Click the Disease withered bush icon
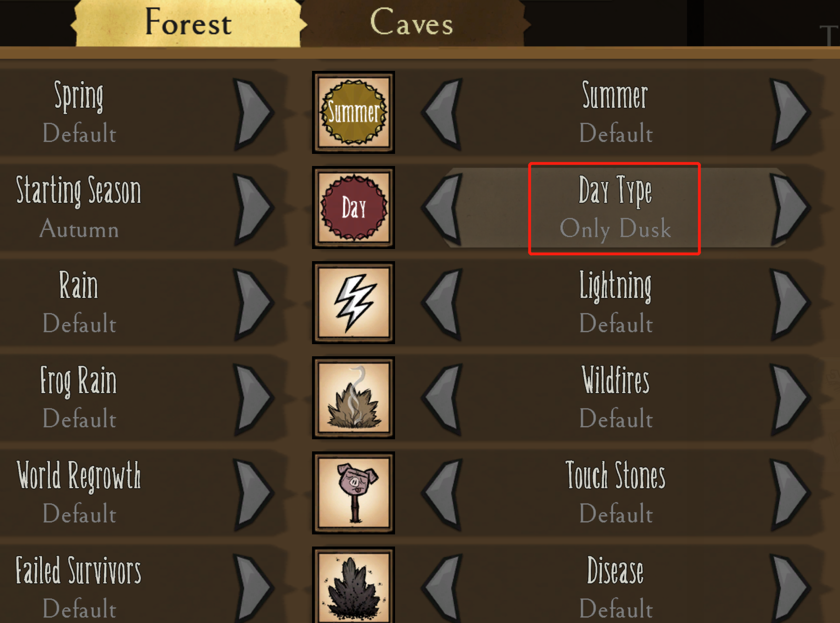The image size is (840, 623). pos(354,585)
